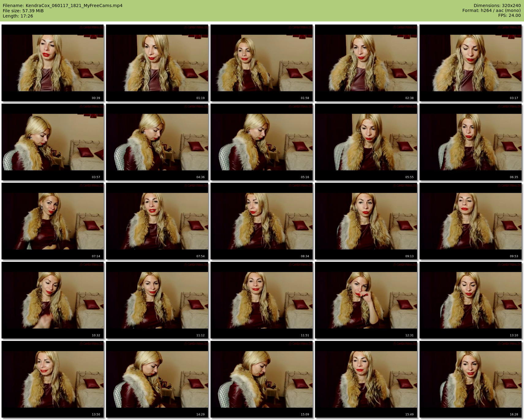This screenshot has height=420, width=524.
Task: Open the thumbnail stamped 01:19
Action: 157,63
